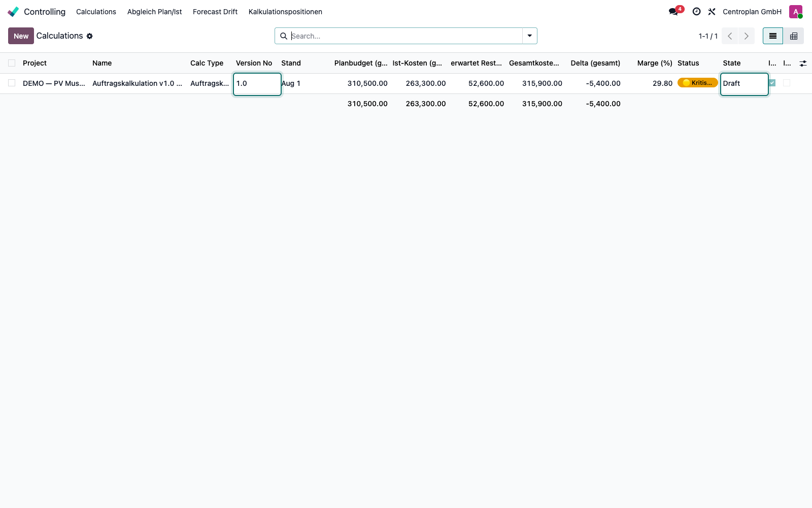Screen dimensions: 812x508
Task: Click row erwartet Rest value 52,600.00
Action: coord(486,83)
